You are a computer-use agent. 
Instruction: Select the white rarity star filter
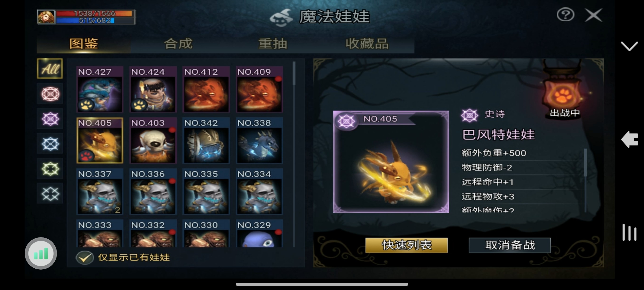click(x=50, y=193)
